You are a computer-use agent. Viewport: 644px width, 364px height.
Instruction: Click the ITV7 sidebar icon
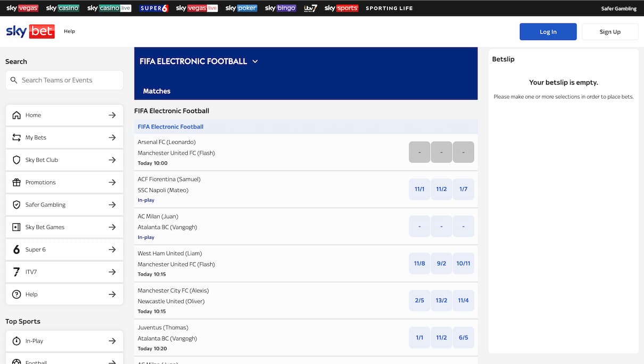point(16,272)
